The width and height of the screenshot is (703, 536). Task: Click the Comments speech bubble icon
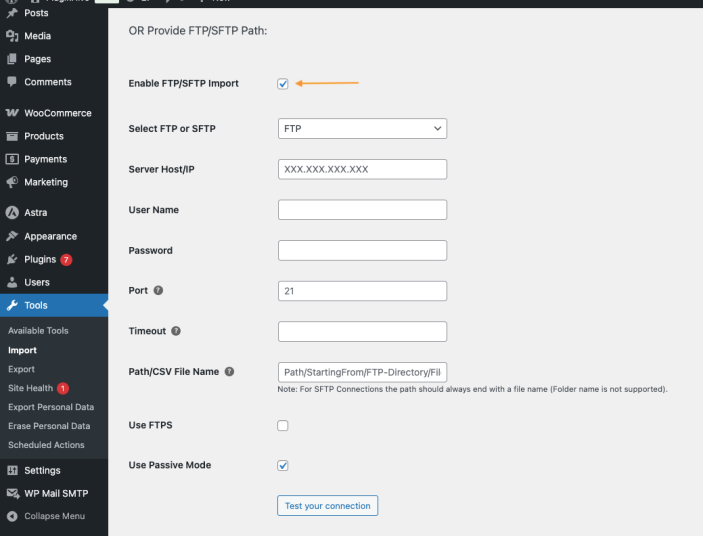(x=12, y=82)
